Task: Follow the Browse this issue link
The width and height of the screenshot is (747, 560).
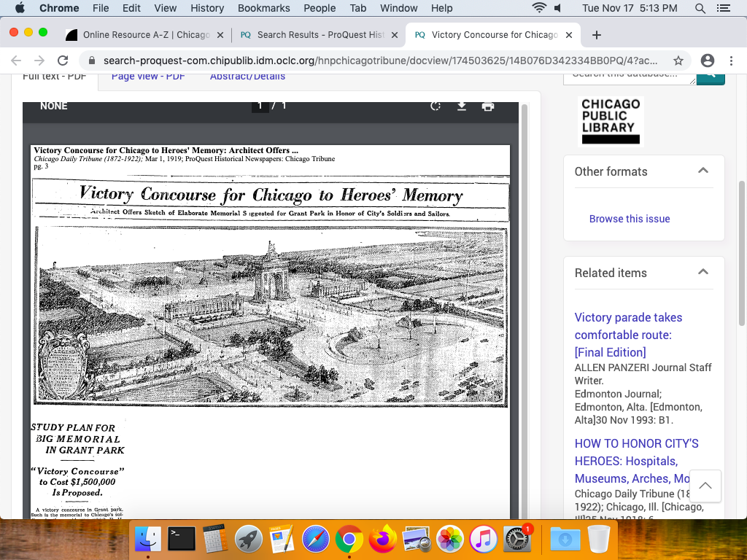Action: point(629,219)
